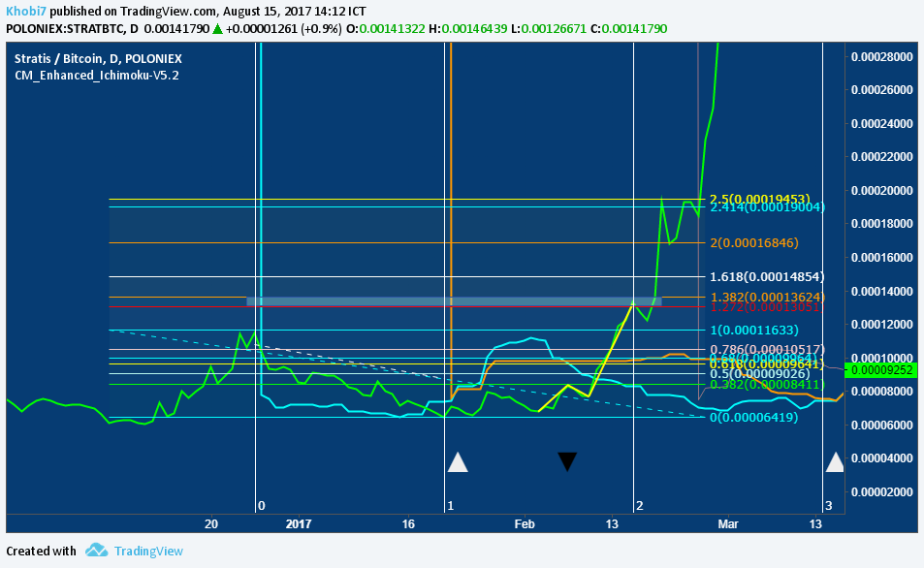Click the 16 date axis label
The image size is (924, 568).
(408, 523)
